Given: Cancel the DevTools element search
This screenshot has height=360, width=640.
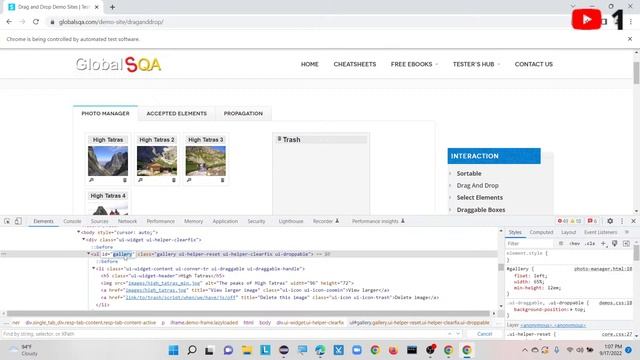Looking at the screenshot, I should (x=484, y=333).
